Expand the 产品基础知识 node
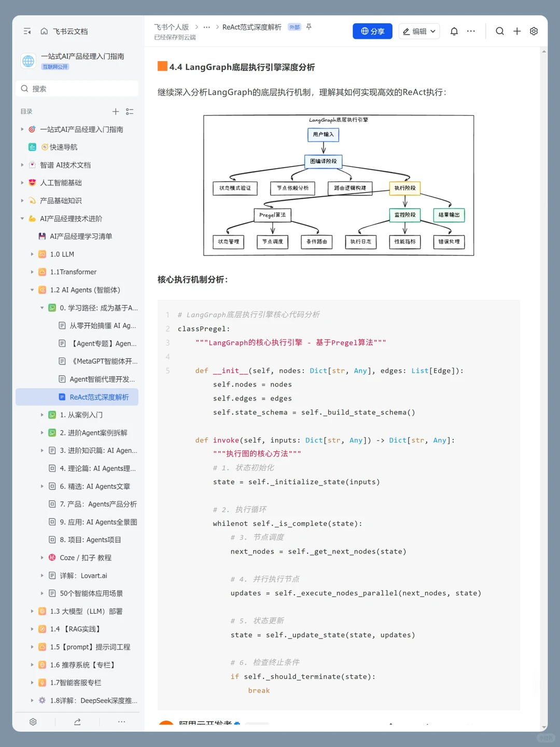This screenshot has width=560, height=747. pyautogui.click(x=22, y=201)
